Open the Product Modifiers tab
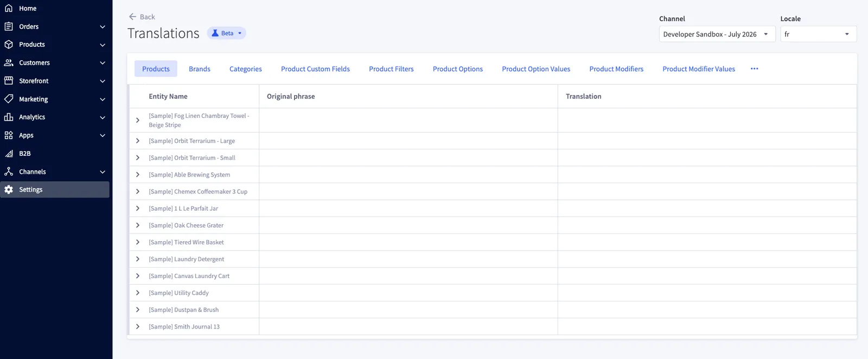868x359 pixels. 616,69
